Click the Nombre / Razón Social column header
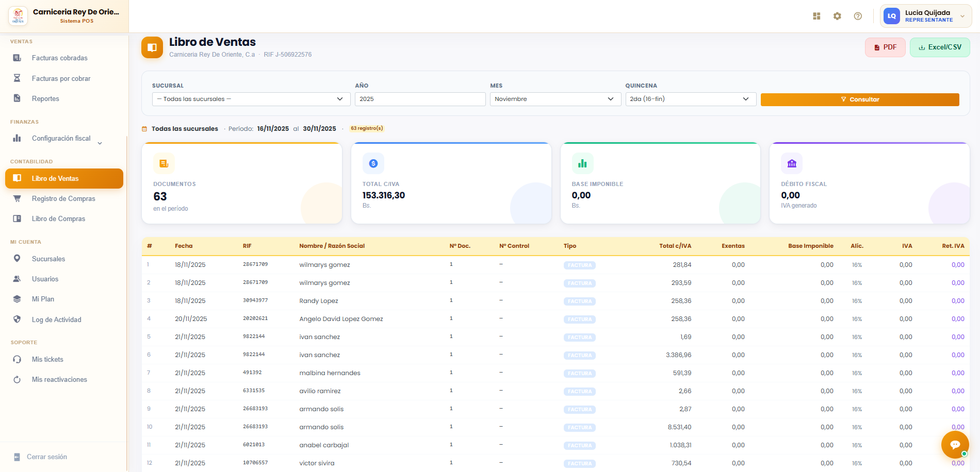Screen dimensions: 980x472 pyautogui.click(x=332, y=246)
